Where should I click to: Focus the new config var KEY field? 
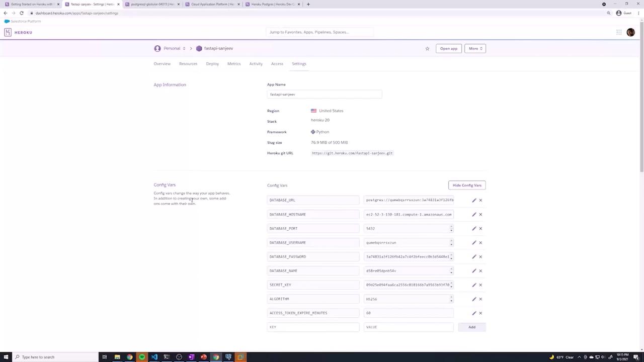313,327
